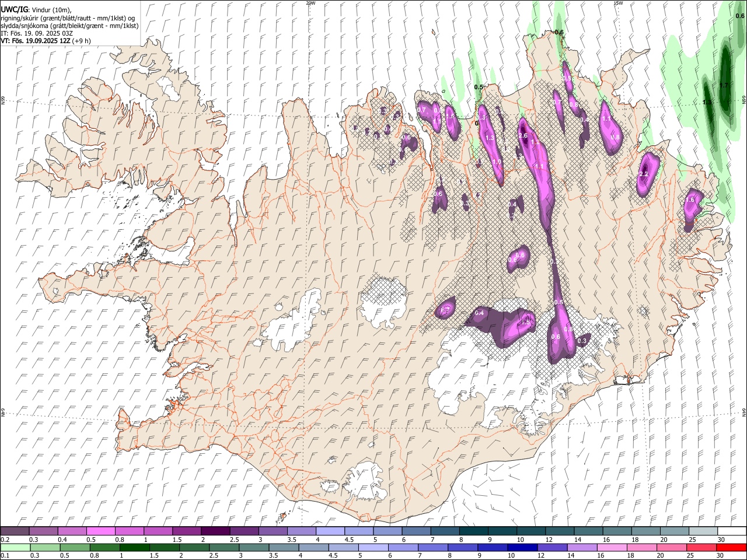Click the 'UWC/IG: Vindur (10m)' title text

[37, 10]
